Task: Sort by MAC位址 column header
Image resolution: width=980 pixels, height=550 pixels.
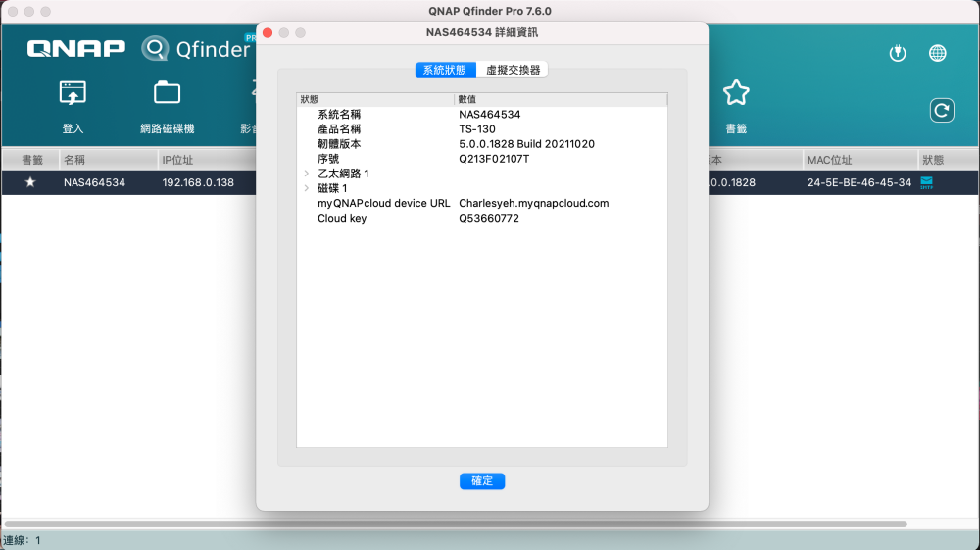Action: pos(829,160)
